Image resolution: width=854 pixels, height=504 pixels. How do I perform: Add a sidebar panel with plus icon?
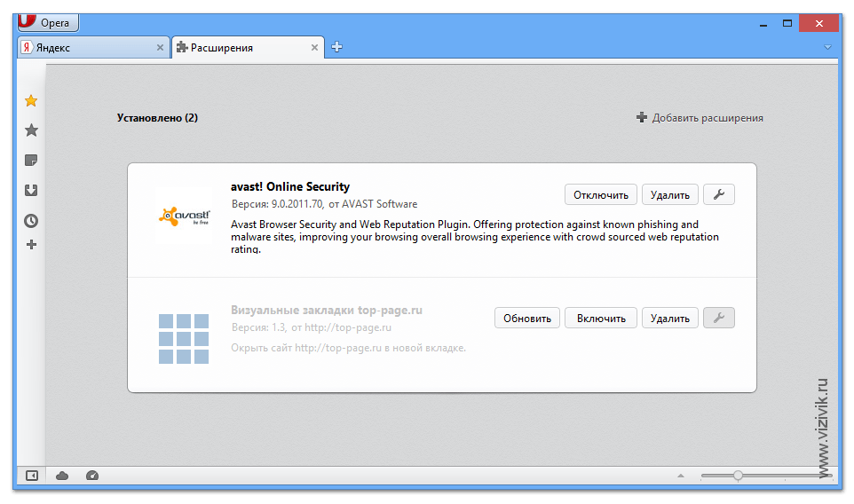(31, 244)
